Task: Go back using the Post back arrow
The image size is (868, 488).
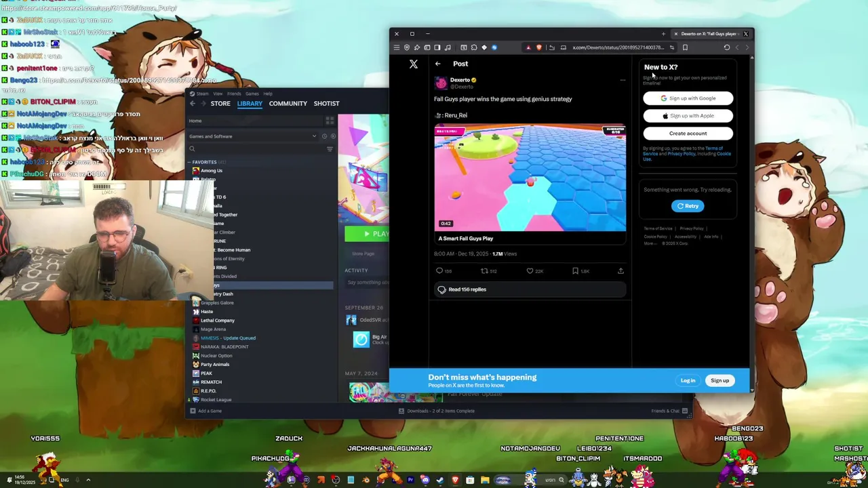Action: [438, 64]
